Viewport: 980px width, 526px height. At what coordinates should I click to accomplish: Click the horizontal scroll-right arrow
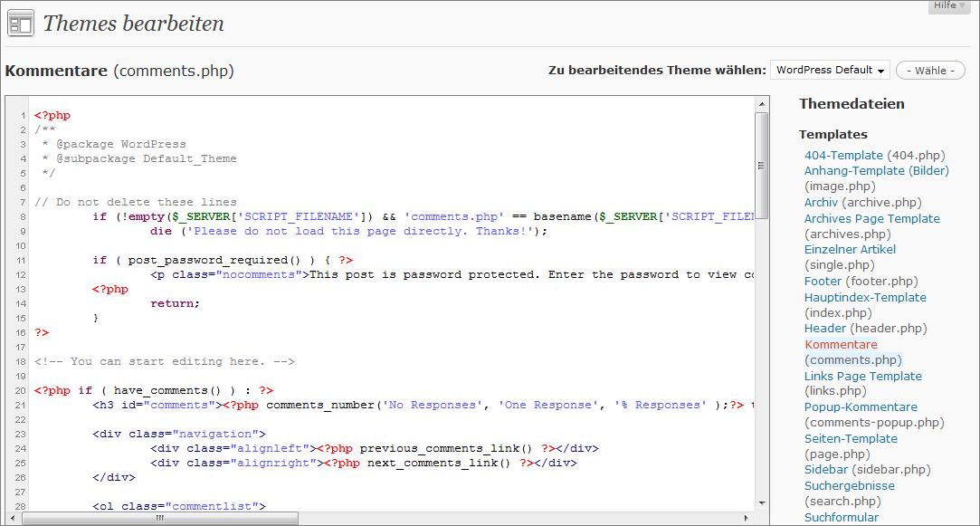click(x=747, y=518)
